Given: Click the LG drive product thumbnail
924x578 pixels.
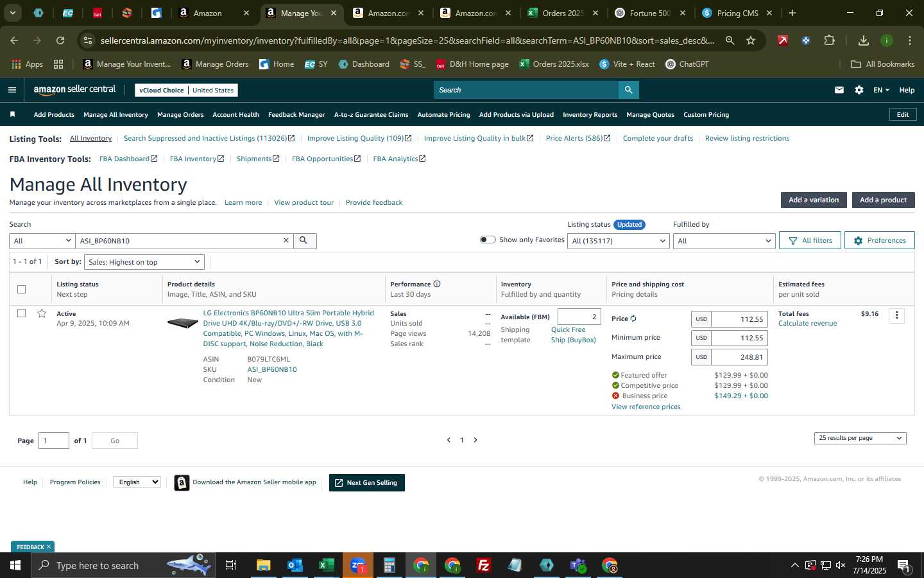Looking at the screenshot, I should [183, 322].
